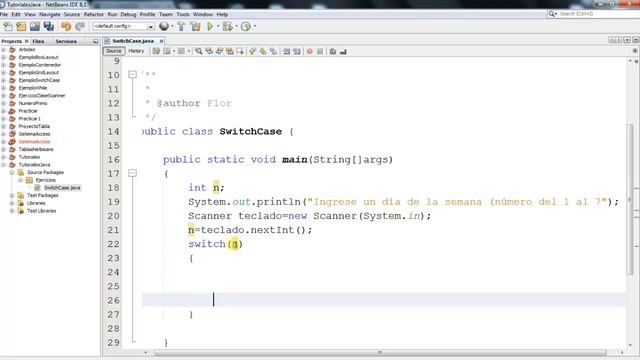Screen dimensions: 640x360
Task: Open the Tools menu
Action: [183, 14]
